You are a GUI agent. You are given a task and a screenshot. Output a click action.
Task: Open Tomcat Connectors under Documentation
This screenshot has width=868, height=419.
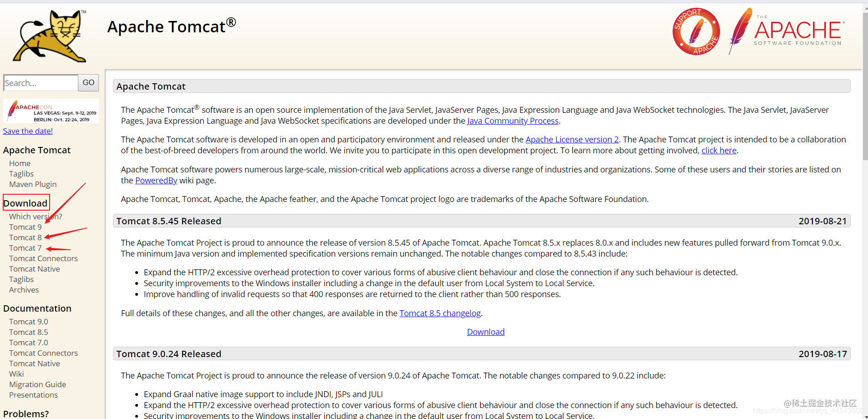coord(43,353)
